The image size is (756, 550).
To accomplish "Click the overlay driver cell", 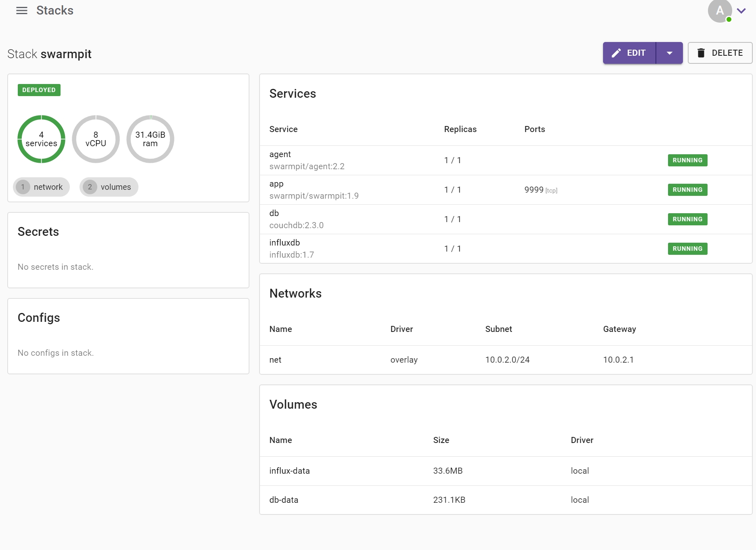I will [404, 360].
